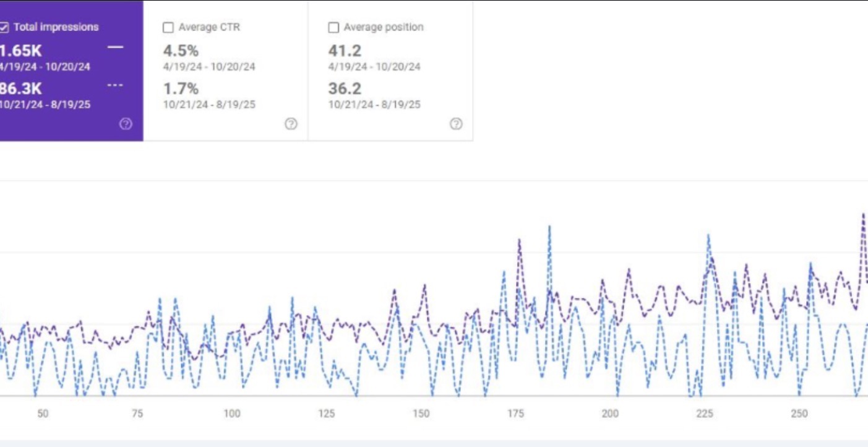This screenshot has height=447, width=868.
Task: Click dashed line legend beside 86.3K
Action: click(115, 85)
